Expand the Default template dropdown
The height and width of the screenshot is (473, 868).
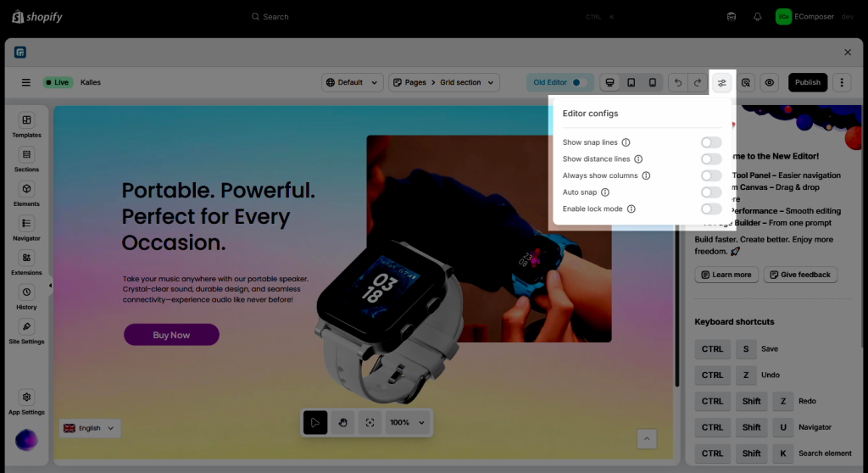pos(354,82)
